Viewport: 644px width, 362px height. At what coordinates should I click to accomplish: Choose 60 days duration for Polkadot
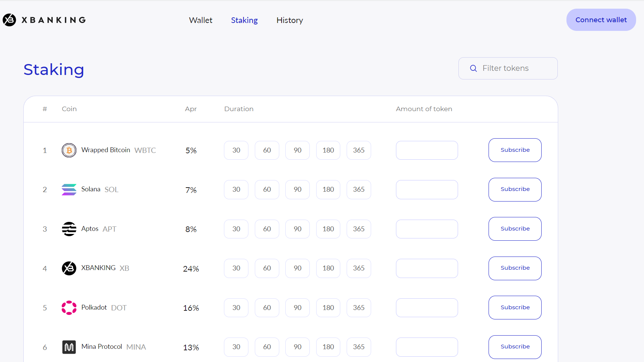pos(267,308)
